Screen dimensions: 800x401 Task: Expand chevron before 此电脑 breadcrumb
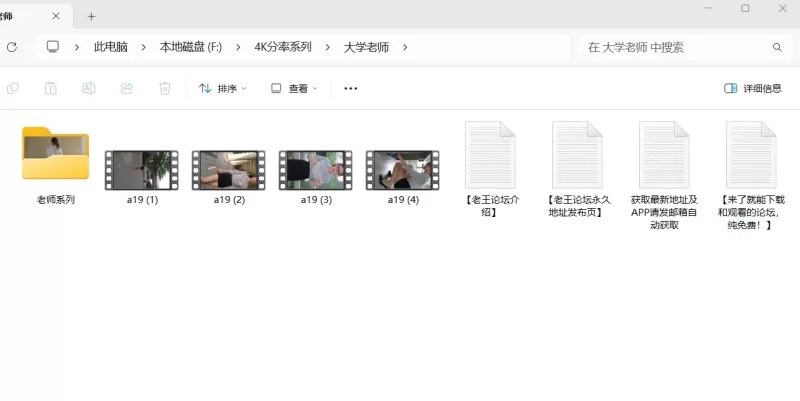point(77,47)
